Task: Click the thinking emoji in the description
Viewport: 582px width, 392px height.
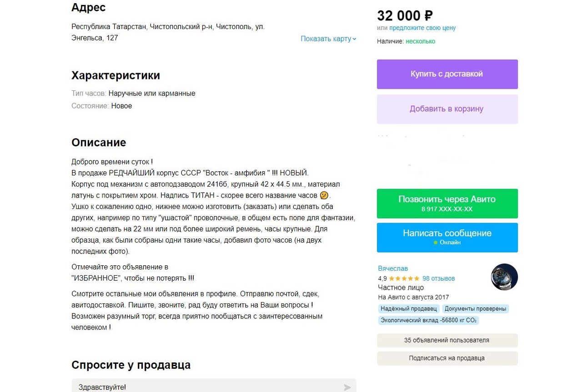Action: [x=324, y=195]
